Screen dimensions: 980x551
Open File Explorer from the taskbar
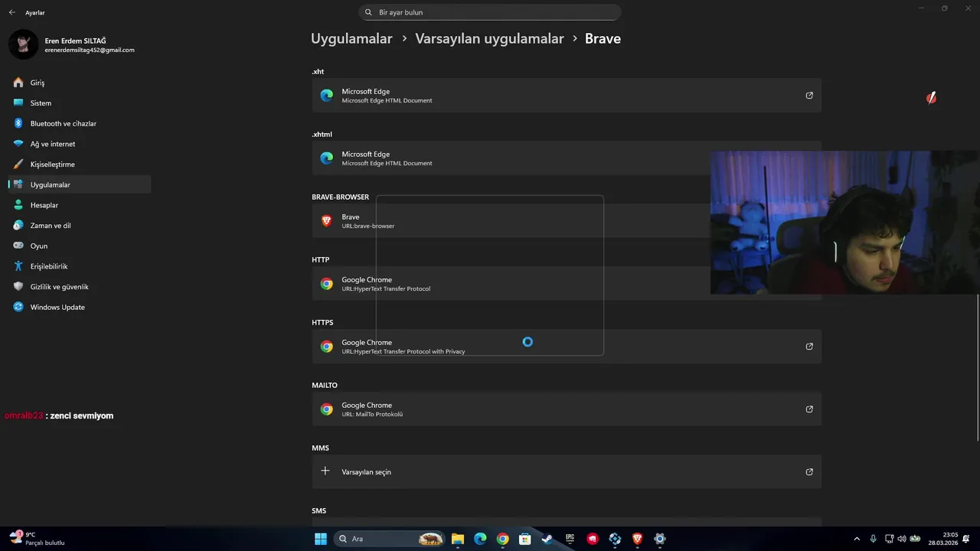coord(458,539)
